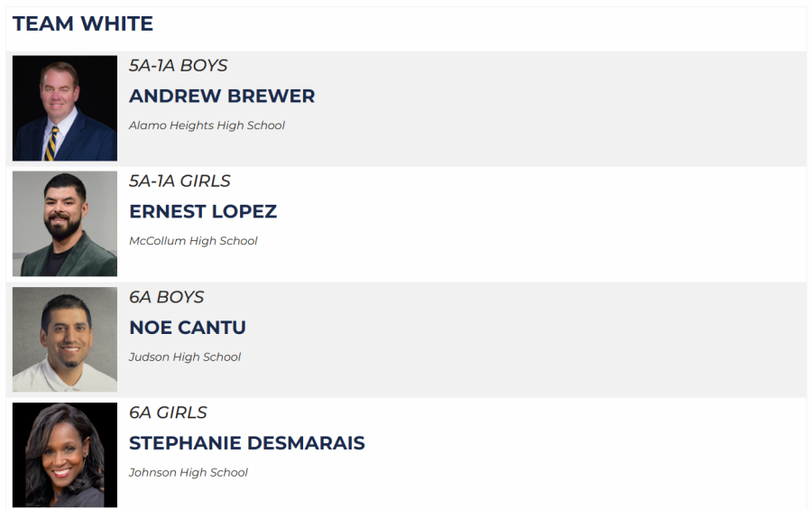The height and width of the screenshot is (510, 812).
Task: Click empty gray space in Andrew Brewer row
Action: (x=559, y=108)
